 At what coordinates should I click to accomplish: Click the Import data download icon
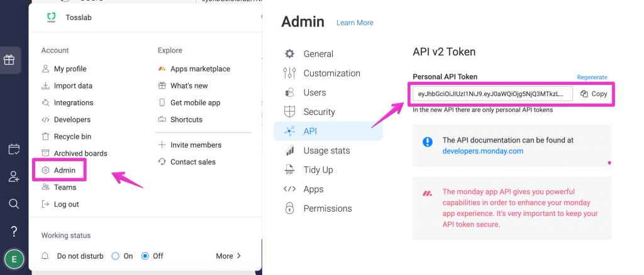click(x=45, y=85)
